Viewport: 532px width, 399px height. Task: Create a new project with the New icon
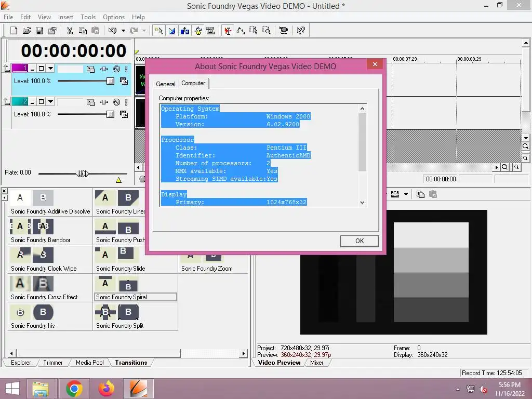[14, 31]
